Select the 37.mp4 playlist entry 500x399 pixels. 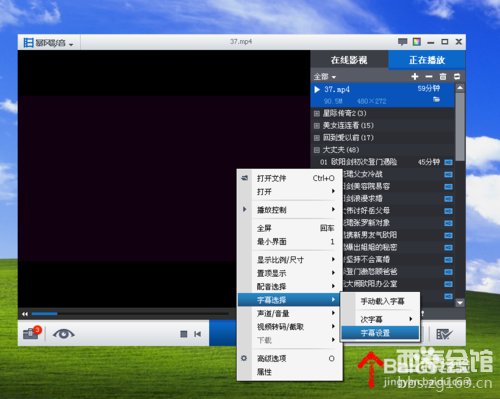click(x=382, y=95)
